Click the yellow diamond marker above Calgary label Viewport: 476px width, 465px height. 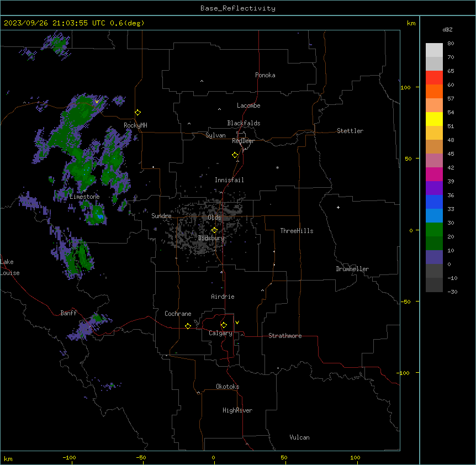coord(224,325)
